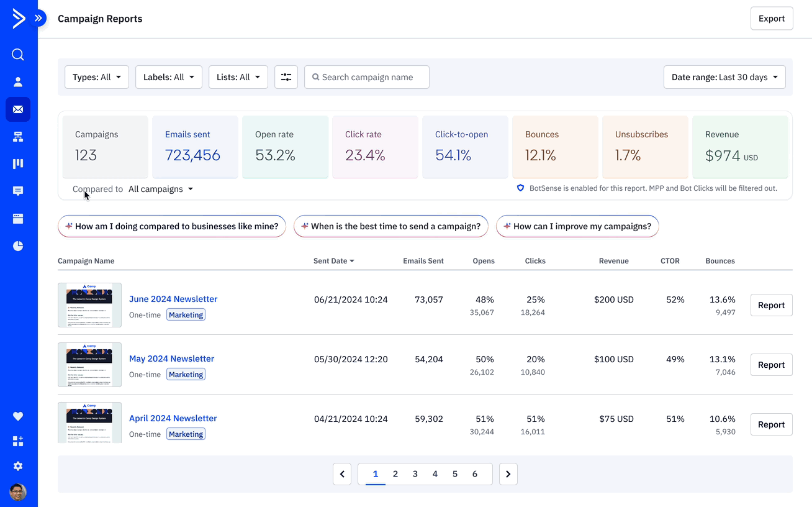812x507 pixels.
Task: Open the Labels: All dropdown
Action: 168,76
